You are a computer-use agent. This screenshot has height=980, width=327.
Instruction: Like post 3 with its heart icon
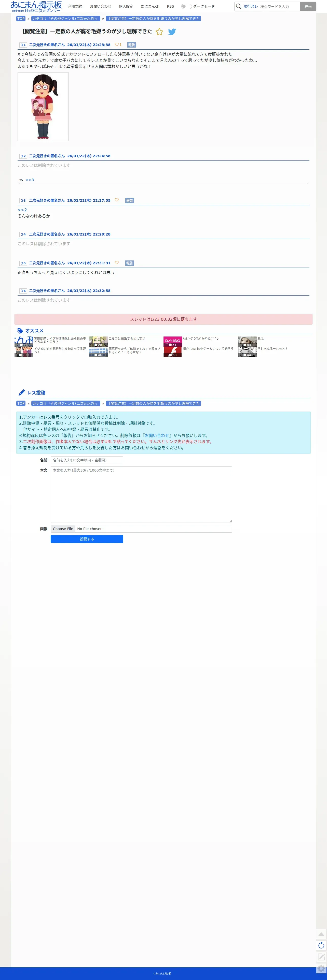117,200
